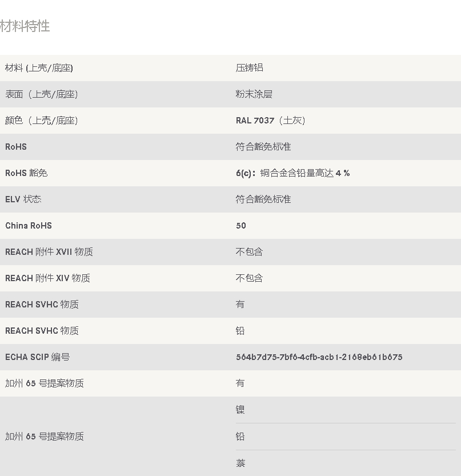
Task: Select 铅 in the Proposition 65 list
Action: pos(240,437)
